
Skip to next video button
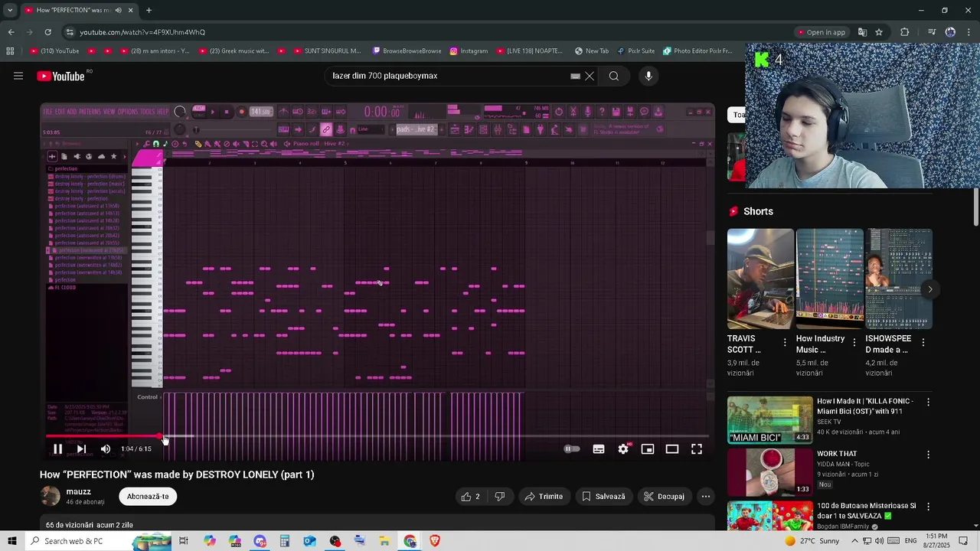(81, 449)
